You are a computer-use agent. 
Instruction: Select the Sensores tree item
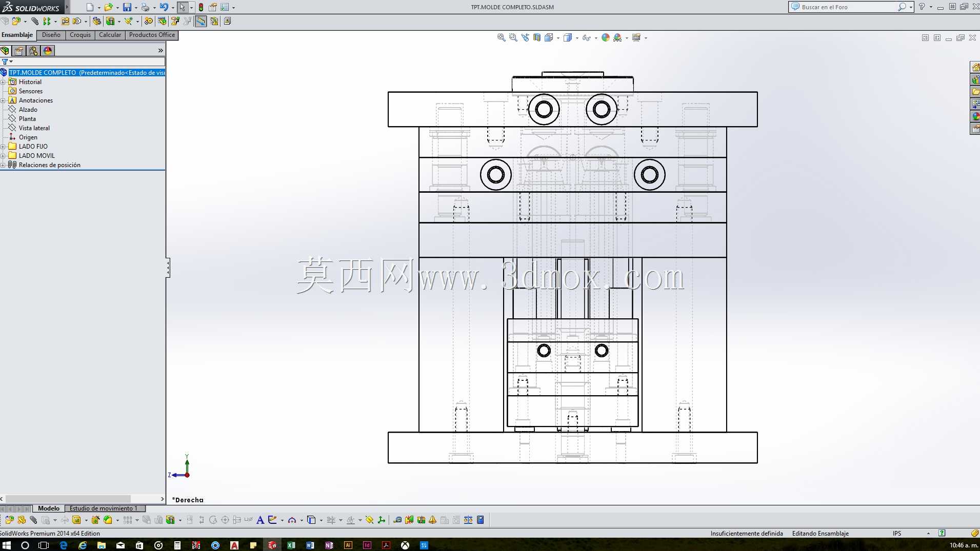31,91
